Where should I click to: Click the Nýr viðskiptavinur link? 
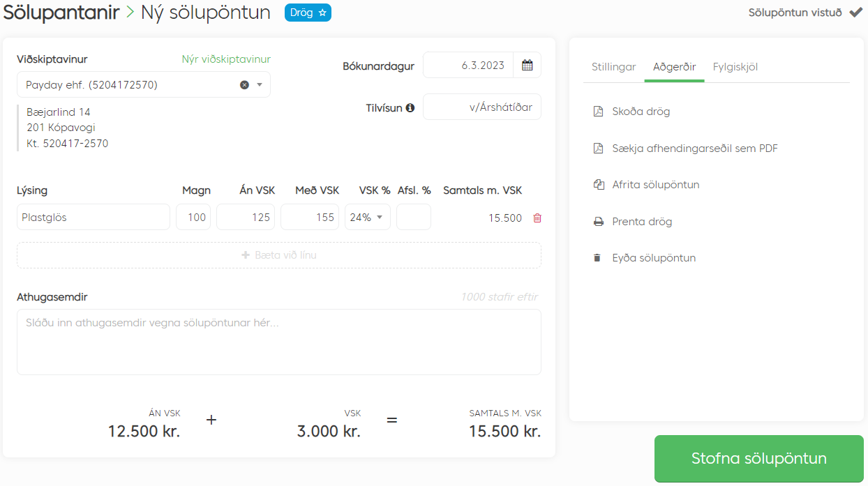click(226, 59)
